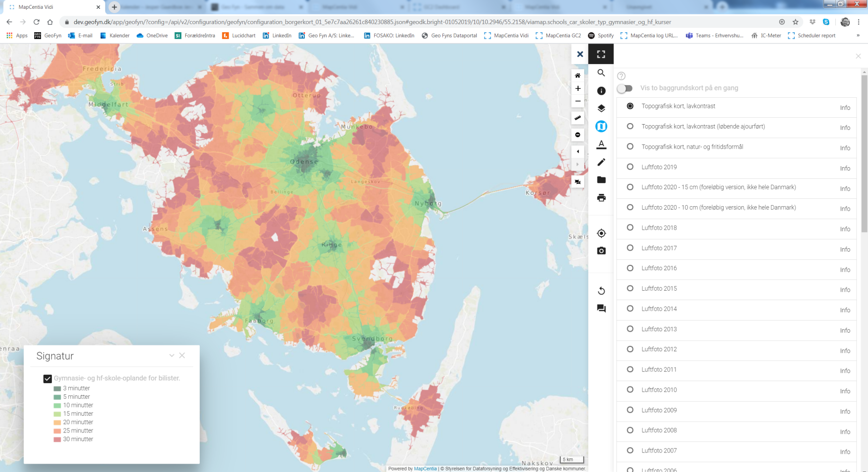Click the map comment bubbles control
This screenshot has width=868, height=472.
coord(578,182)
